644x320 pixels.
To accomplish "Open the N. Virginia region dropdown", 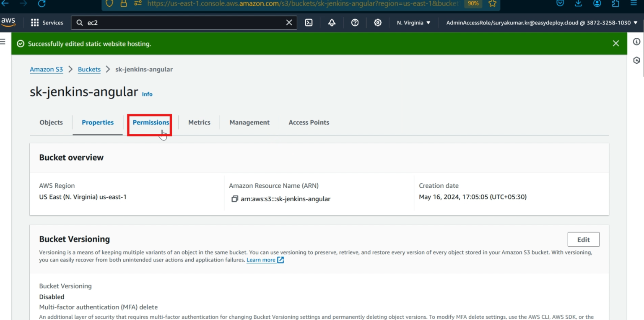I will (x=413, y=23).
